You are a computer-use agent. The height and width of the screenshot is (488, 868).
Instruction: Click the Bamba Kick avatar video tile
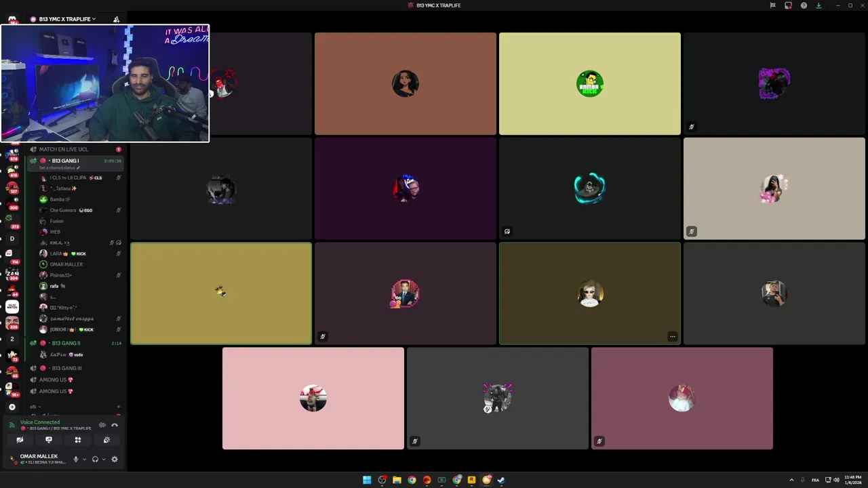(589, 83)
